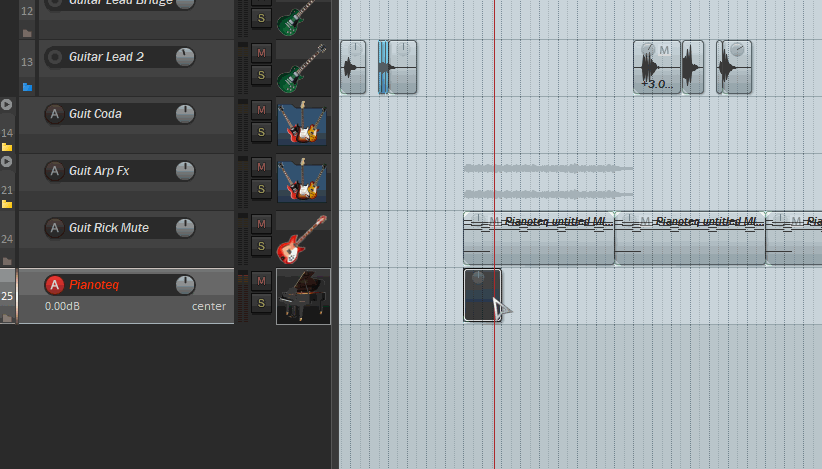Mute the Pianoteq track
This screenshot has height=469, width=822.
[261, 281]
